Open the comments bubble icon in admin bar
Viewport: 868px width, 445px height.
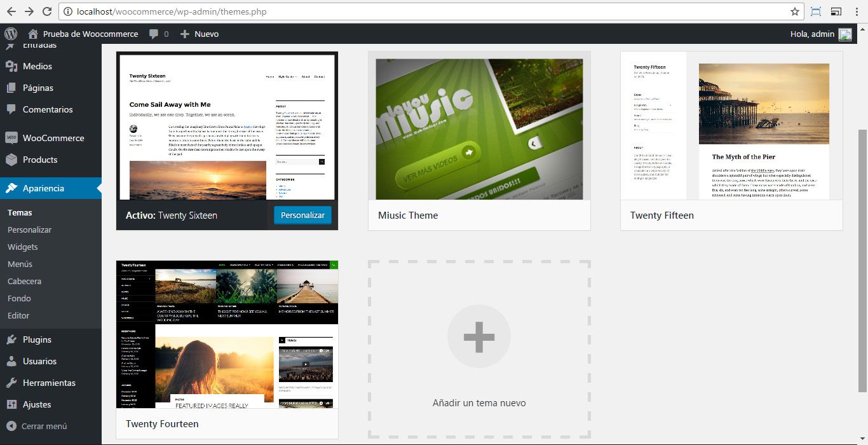[154, 34]
